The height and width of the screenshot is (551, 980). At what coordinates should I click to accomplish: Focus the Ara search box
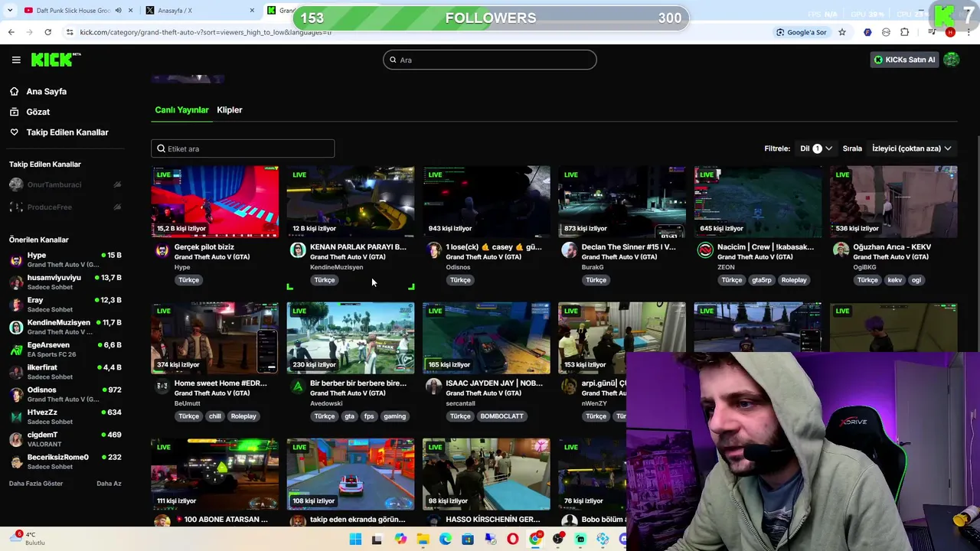pos(490,60)
